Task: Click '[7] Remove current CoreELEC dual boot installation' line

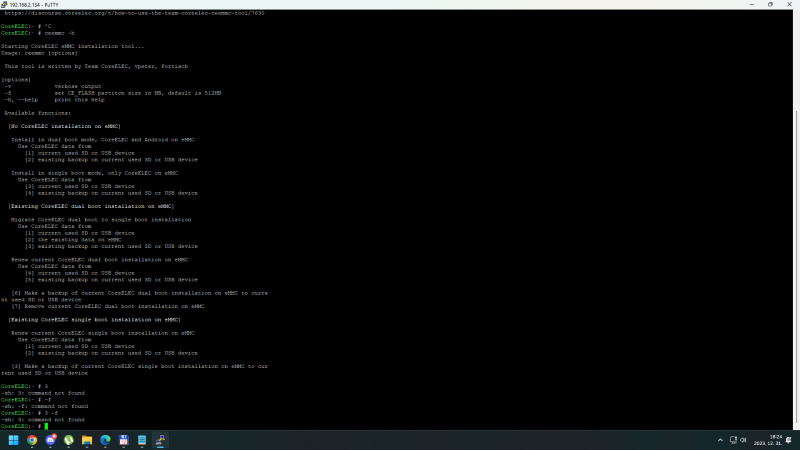Action: click(x=108, y=307)
